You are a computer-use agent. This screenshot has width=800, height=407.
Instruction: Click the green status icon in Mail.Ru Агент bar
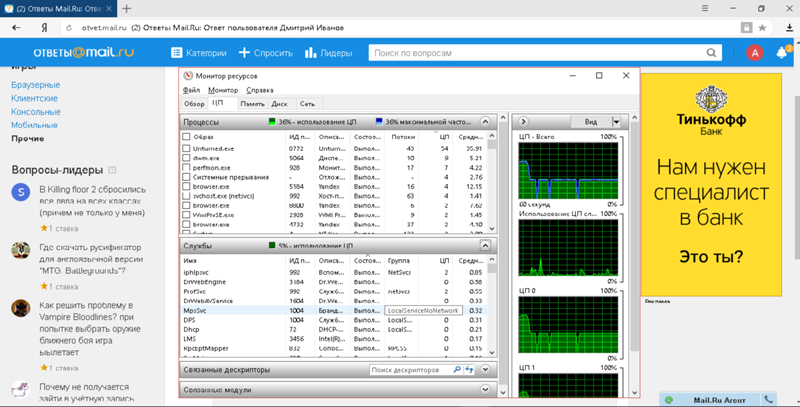669,400
